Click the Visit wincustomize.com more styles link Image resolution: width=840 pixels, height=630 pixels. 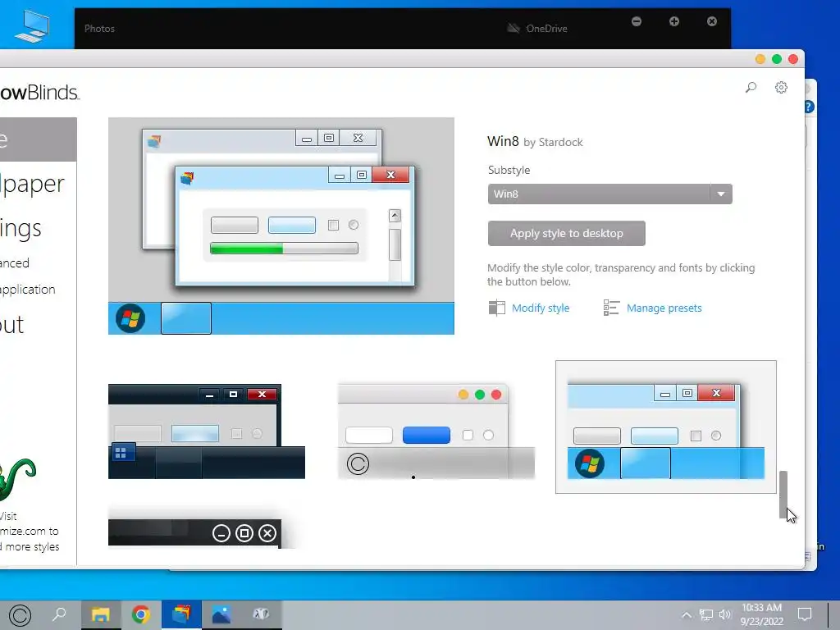[x=30, y=532]
